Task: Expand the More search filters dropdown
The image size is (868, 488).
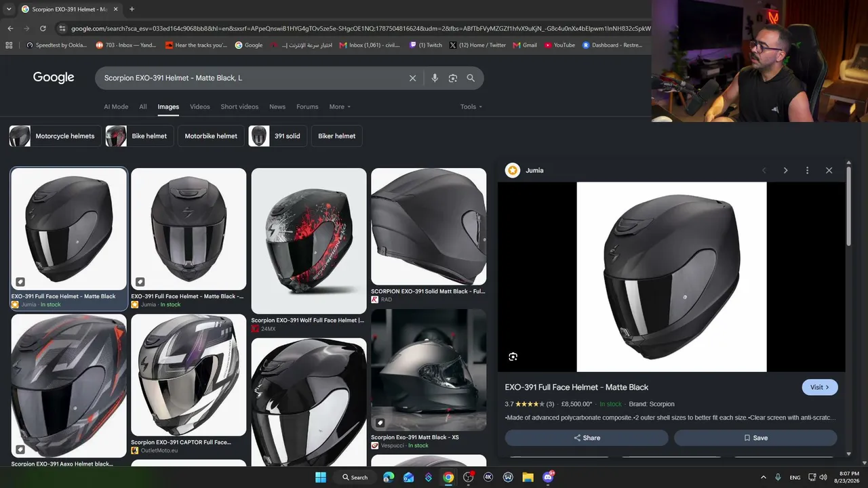Action: click(340, 106)
